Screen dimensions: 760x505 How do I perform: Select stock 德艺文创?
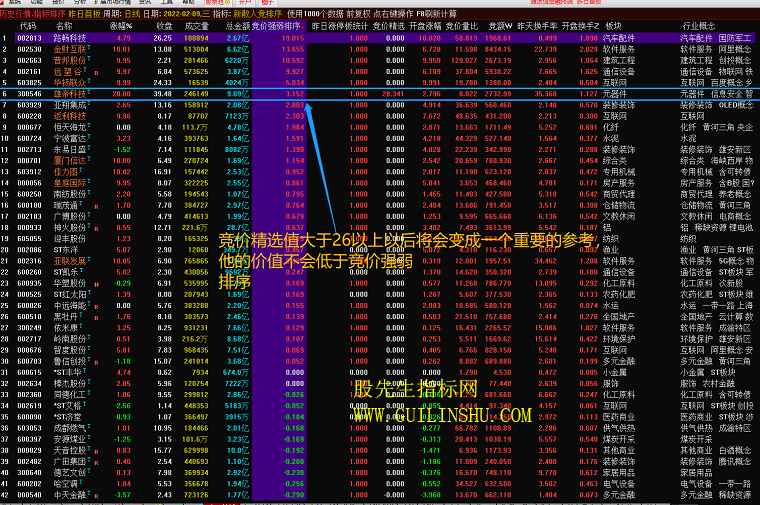(x=69, y=473)
